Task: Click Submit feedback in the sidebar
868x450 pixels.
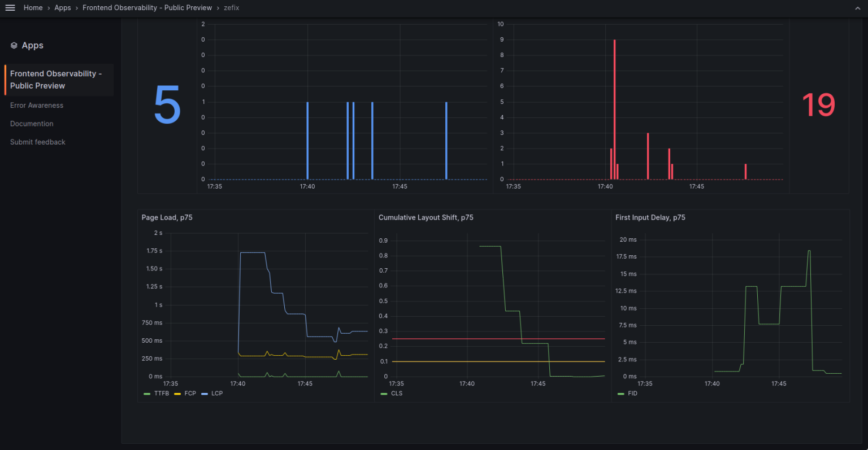Action: point(37,142)
